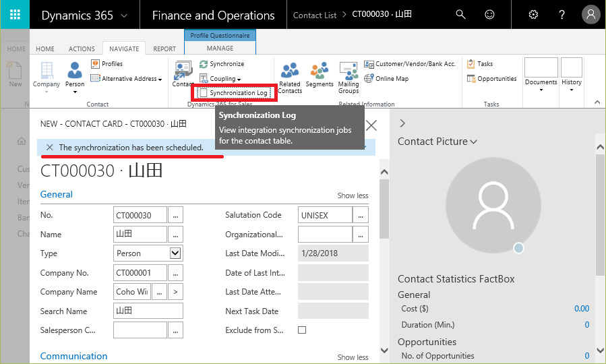Click the contact card scrollbar thumb

(384, 209)
